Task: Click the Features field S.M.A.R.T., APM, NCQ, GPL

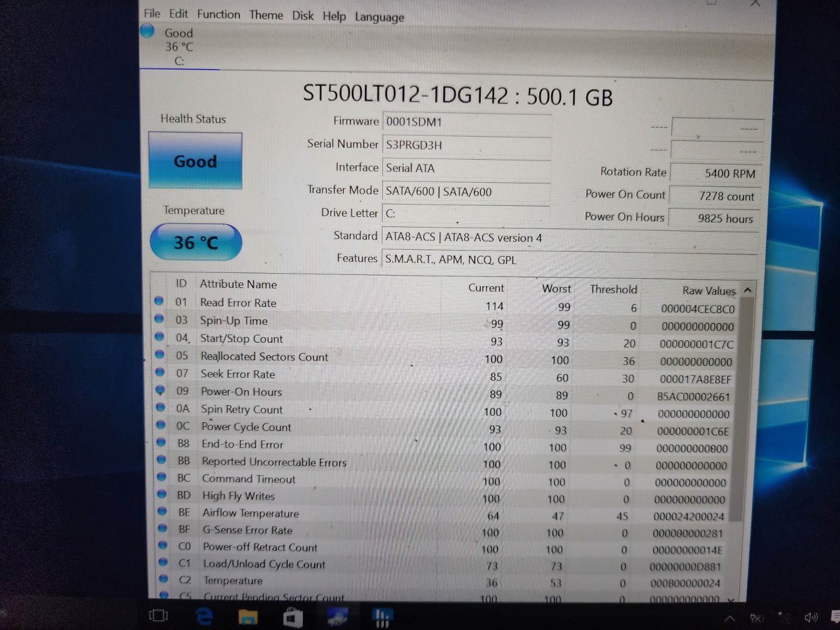Action: coord(570,260)
